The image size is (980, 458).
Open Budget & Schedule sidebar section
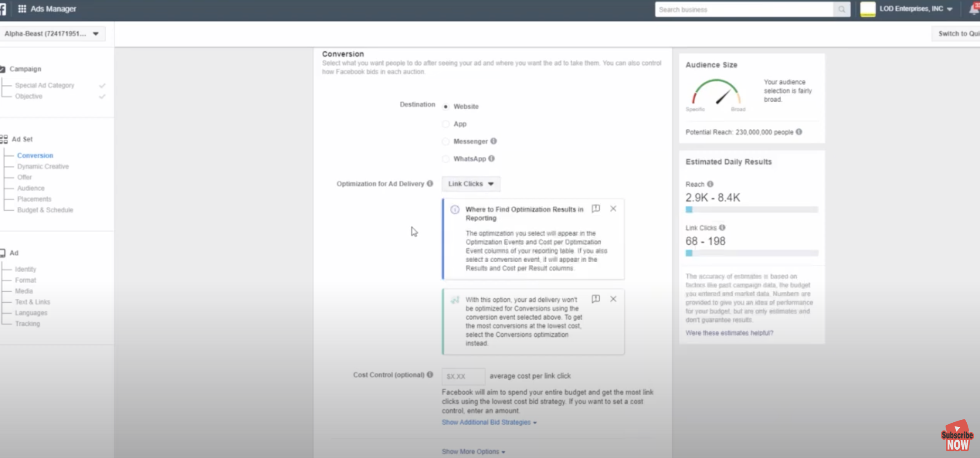(x=45, y=210)
